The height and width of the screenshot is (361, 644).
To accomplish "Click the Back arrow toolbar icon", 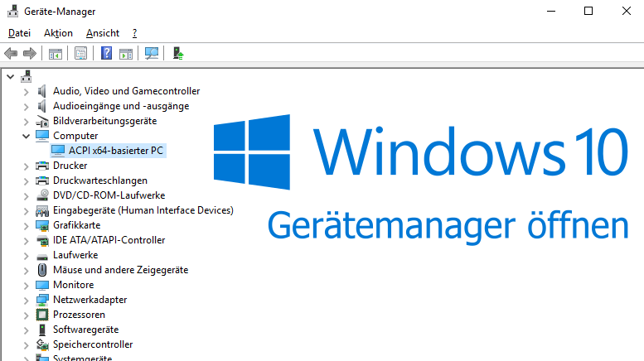I will pyautogui.click(x=11, y=53).
